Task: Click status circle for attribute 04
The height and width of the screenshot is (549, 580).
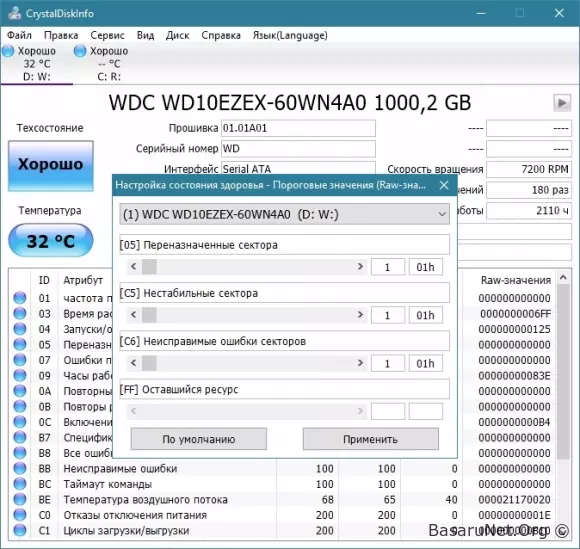Action: click(x=20, y=329)
